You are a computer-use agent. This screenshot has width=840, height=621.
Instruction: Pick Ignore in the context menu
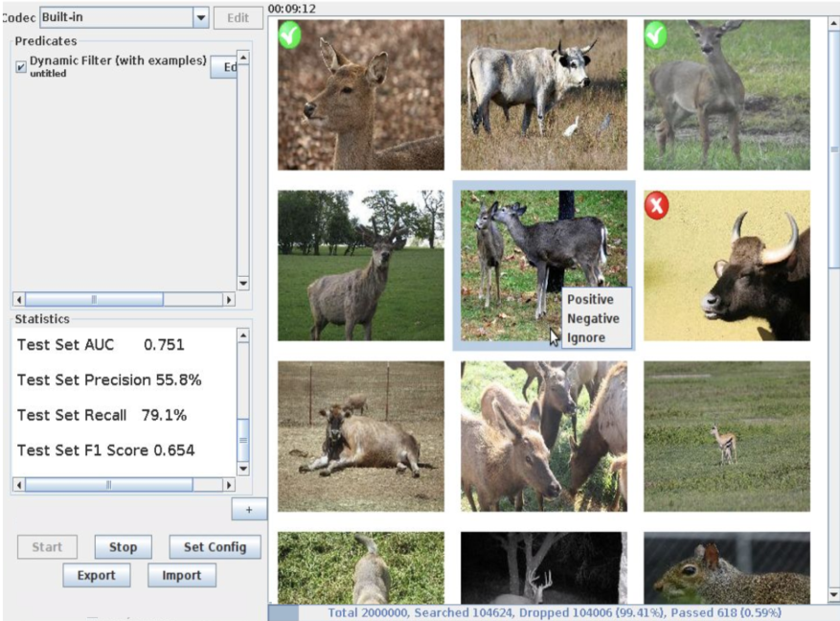coord(585,337)
